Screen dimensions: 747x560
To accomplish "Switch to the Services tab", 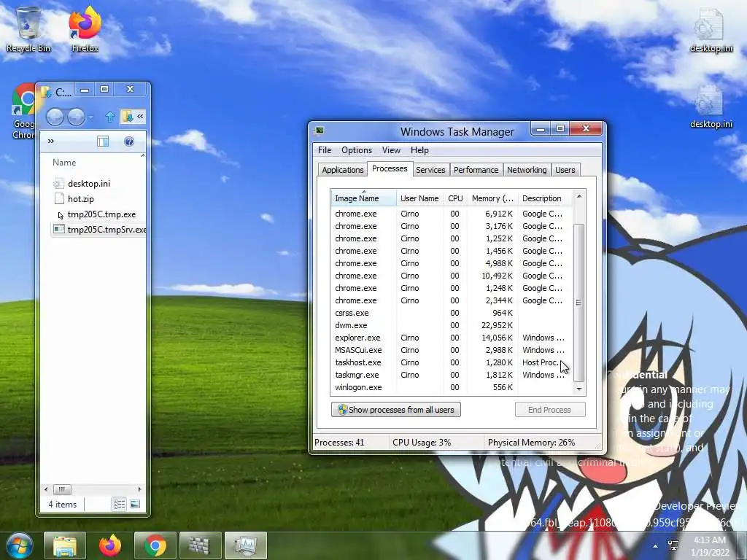I will [430, 170].
